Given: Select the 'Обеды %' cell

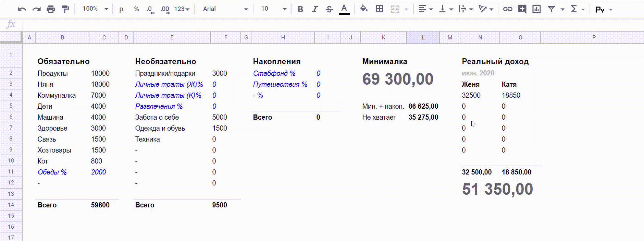Looking at the screenshot, I should coord(52,172).
